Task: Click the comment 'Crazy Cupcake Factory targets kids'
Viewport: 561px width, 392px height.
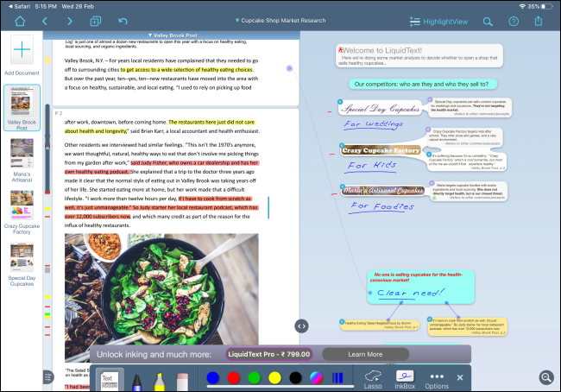Action: point(464,137)
